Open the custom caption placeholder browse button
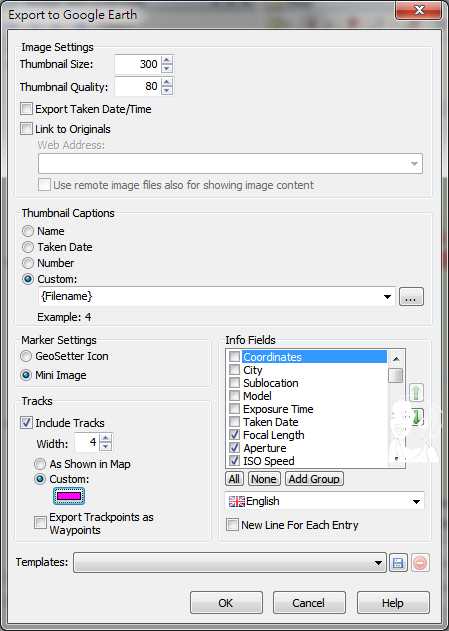Screen dimensions: 449x631 tap(411, 297)
